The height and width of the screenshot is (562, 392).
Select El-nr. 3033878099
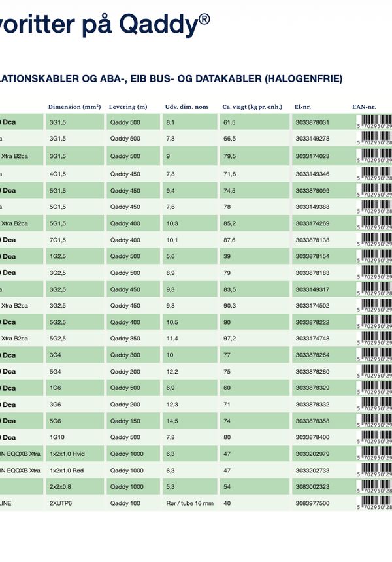point(312,191)
